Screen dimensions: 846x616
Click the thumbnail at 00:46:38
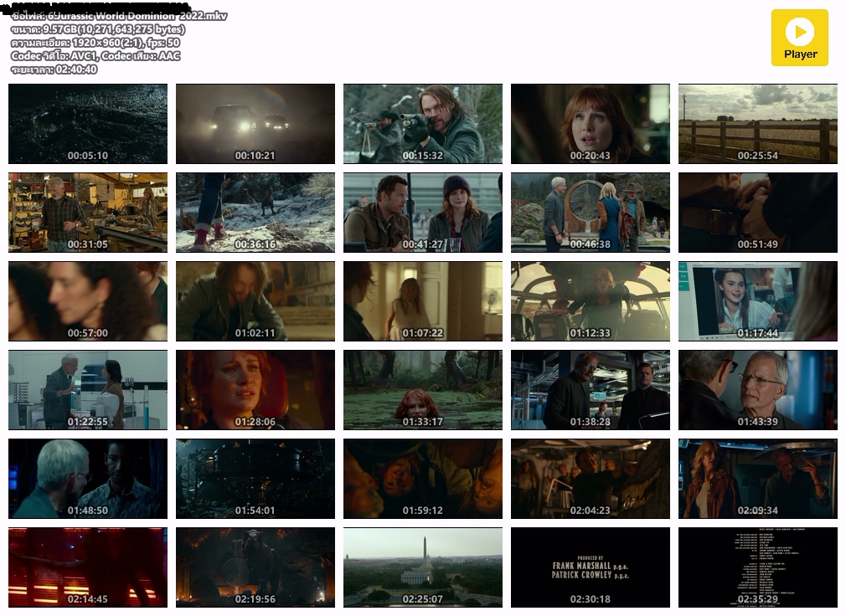coord(591,213)
